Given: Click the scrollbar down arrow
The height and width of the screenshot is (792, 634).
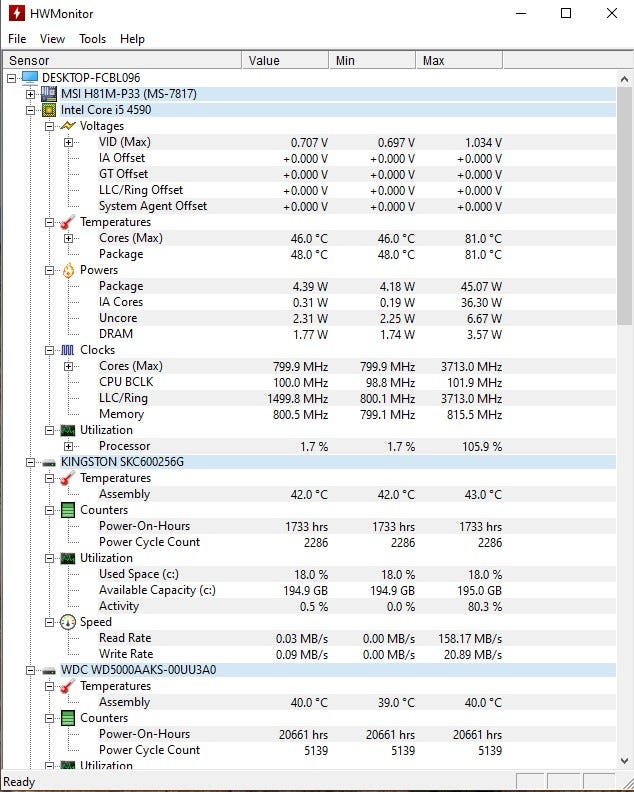Looking at the screenshot, I should (x=624, y=761).
